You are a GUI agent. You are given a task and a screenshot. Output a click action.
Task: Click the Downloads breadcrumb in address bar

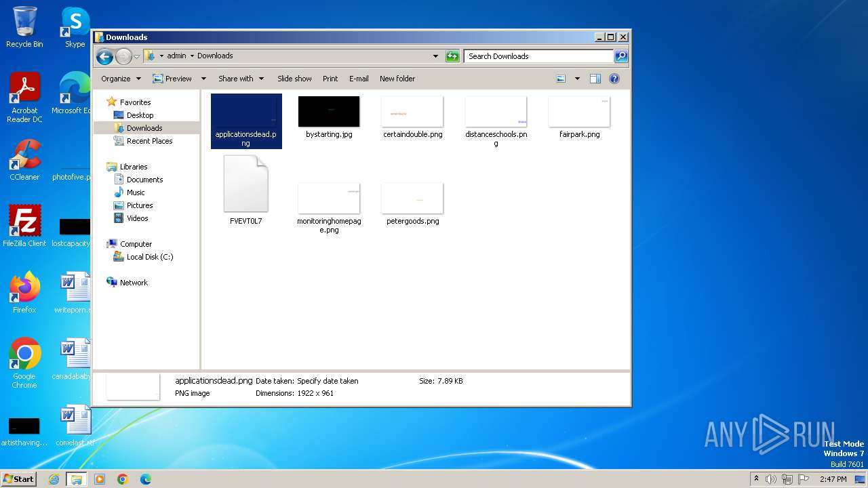click(x=215, y=56)
